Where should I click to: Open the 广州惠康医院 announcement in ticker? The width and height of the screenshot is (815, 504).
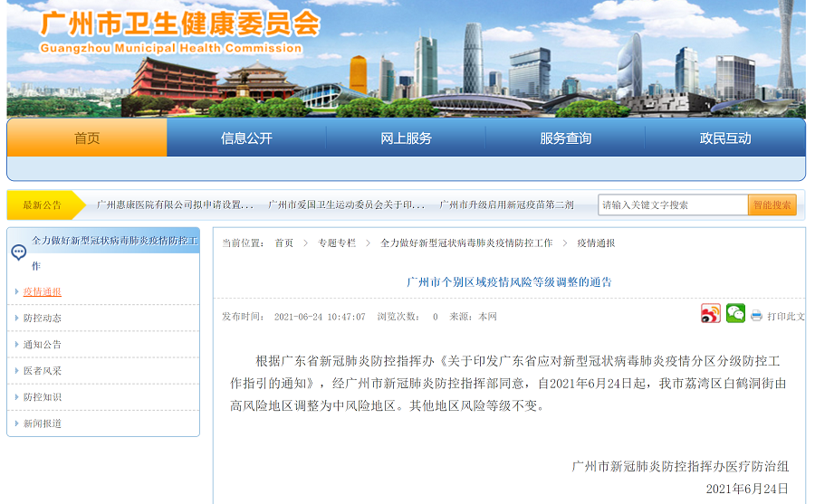[175, 205]
